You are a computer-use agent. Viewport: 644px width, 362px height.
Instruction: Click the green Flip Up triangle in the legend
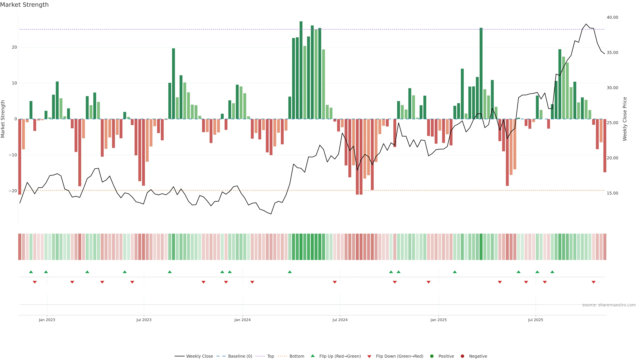coord(312,356)
